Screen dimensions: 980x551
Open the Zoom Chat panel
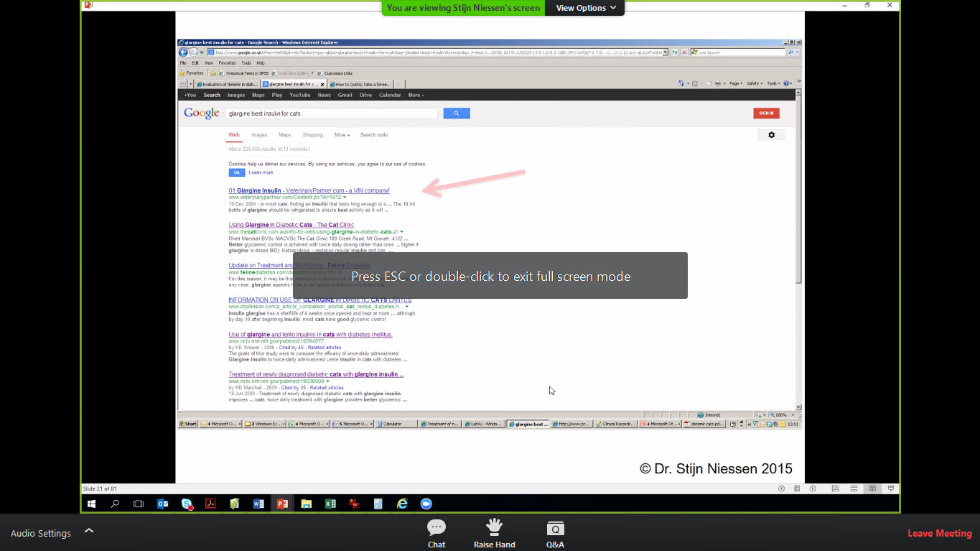click(437, 533)
